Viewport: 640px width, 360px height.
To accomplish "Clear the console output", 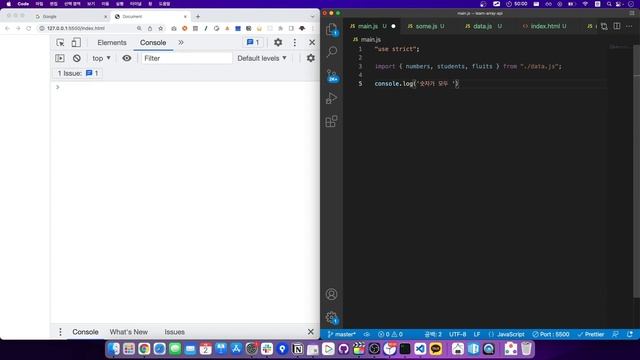I will pyautogui.click(x=77, y=58).
